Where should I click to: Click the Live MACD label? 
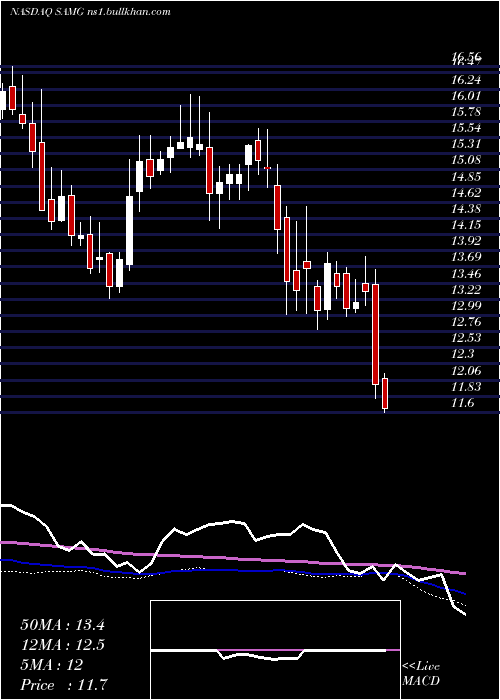pyautogui.click(x=421, y=674)
